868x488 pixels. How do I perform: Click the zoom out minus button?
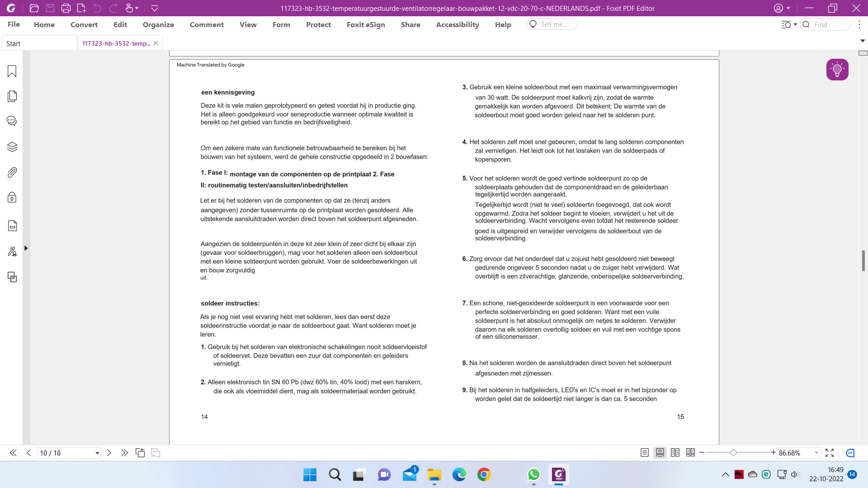click(702, 453)
